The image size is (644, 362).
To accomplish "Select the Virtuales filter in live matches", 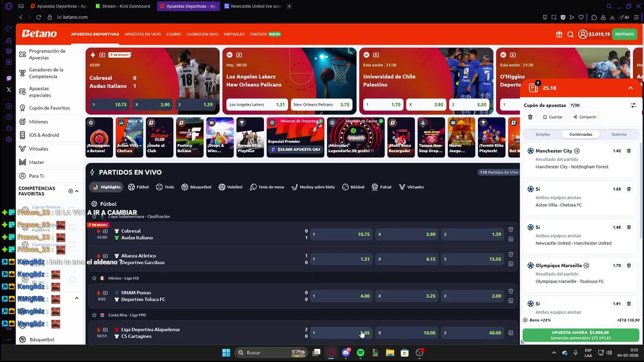I will [x=411, y=187].
